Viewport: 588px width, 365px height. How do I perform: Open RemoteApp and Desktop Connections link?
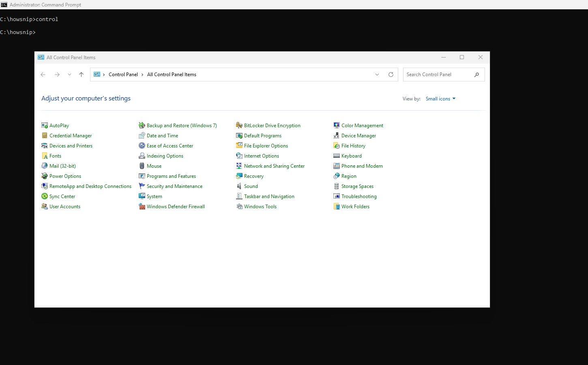[90, 186]
